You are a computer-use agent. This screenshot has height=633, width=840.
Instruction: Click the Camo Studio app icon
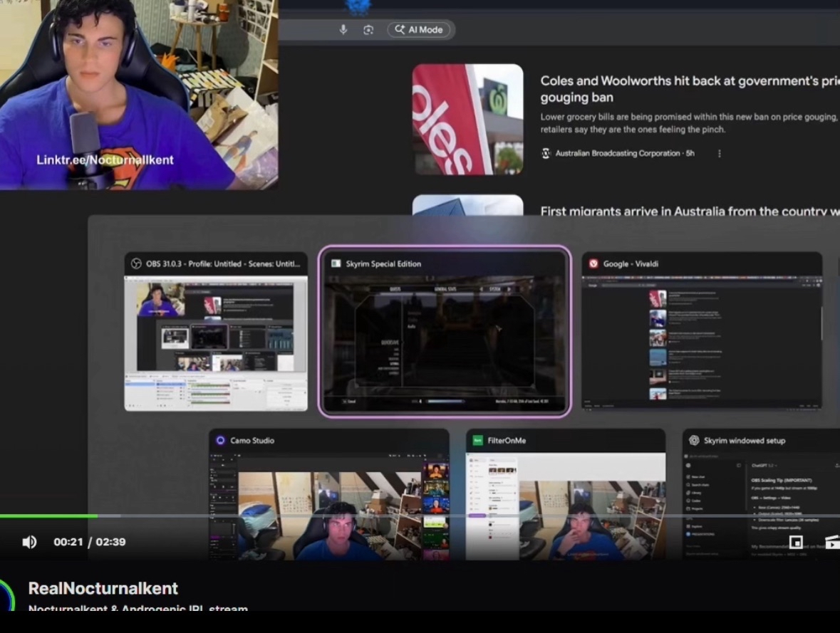point(220,440)
